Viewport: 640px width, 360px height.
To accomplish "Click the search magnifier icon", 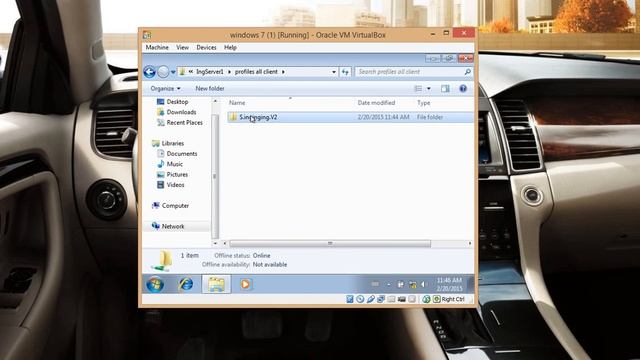I will [x=468, y=72].
